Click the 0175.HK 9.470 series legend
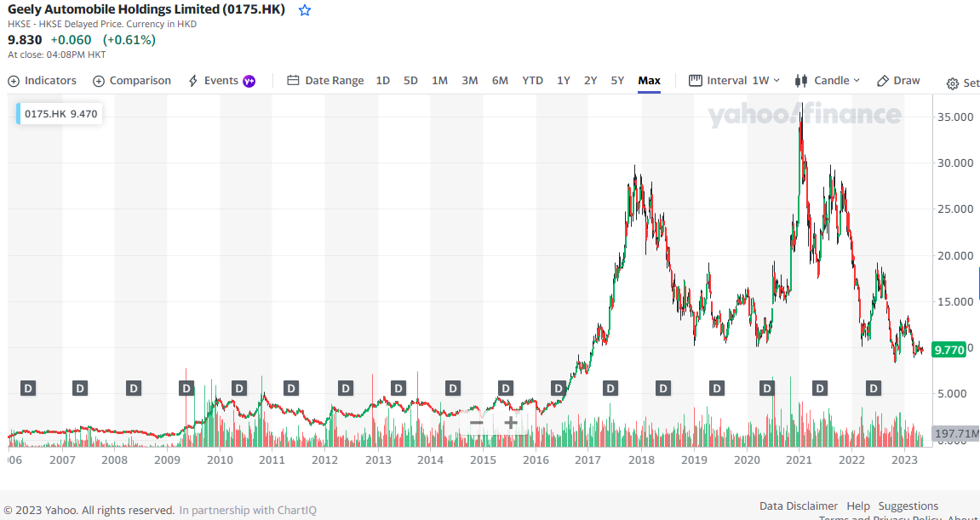Image resolution: width=980 pixels, height=520 pixels. [60, 114]
